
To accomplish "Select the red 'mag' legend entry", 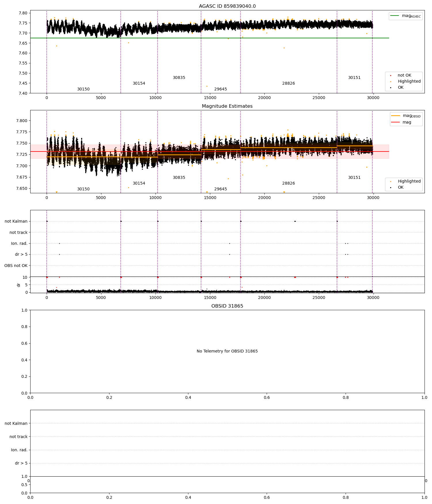I will coord(407,122).
